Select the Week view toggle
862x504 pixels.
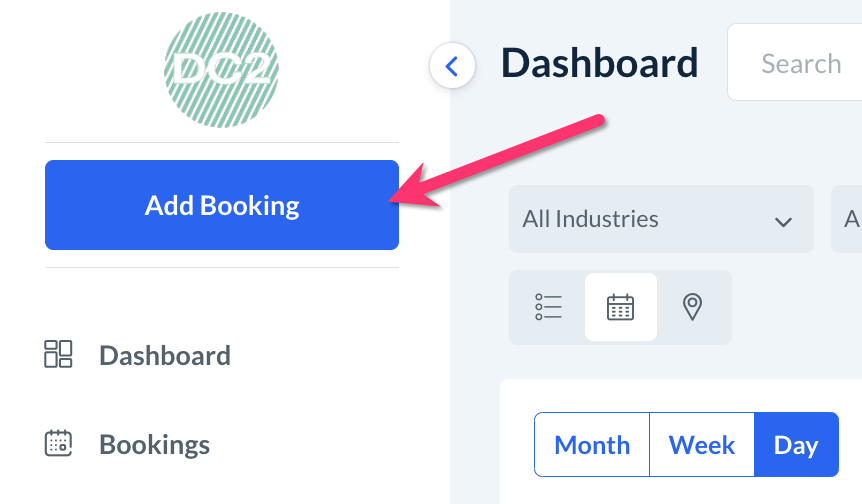click(x=702, y=445)
